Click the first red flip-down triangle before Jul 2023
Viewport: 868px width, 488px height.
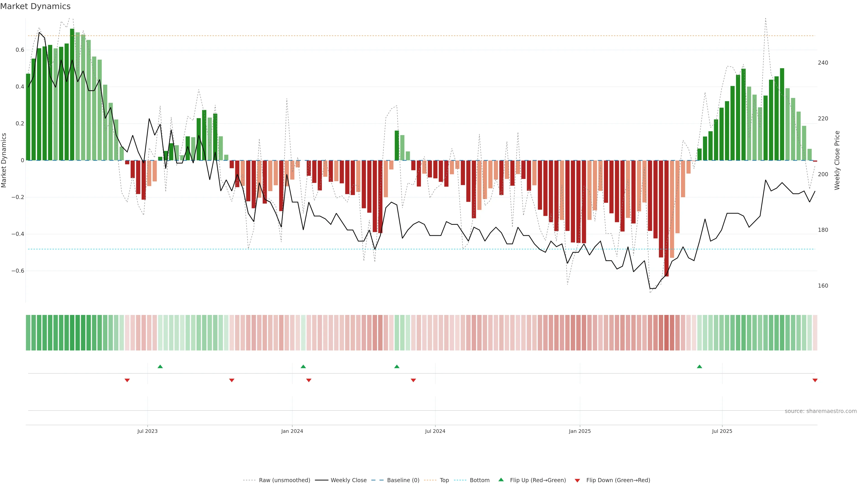127,380
